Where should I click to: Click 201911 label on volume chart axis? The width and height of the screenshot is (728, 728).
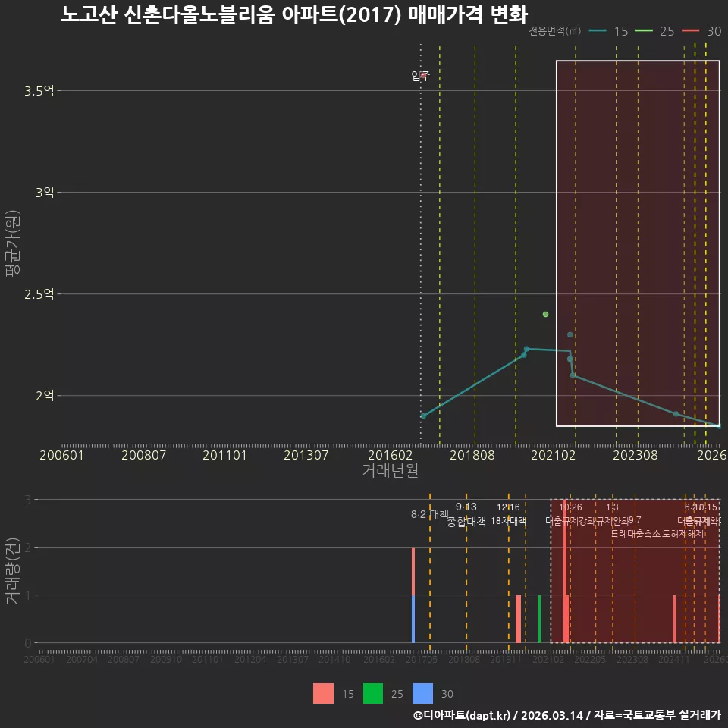(x=506, y=659)
